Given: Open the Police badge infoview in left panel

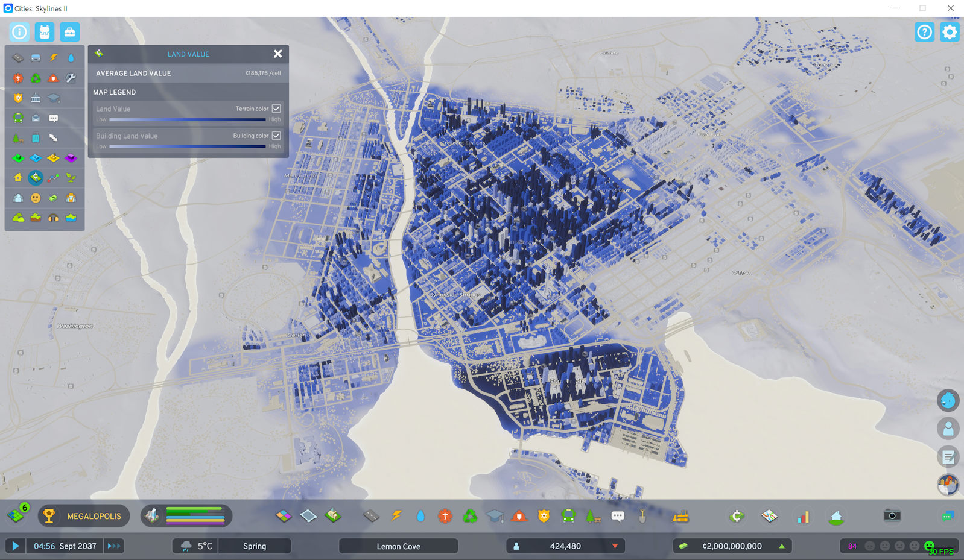Looking at the screenshot, I should pos(18,98).
